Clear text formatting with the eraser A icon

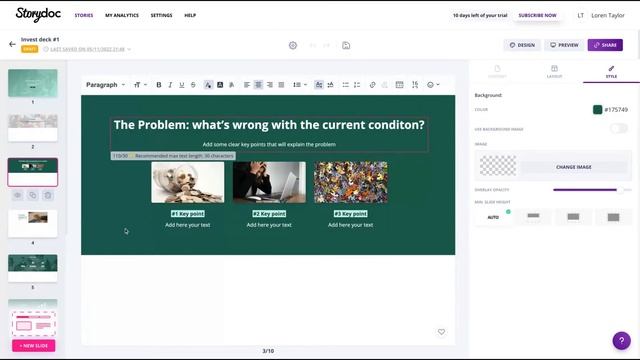coord(231,85)
